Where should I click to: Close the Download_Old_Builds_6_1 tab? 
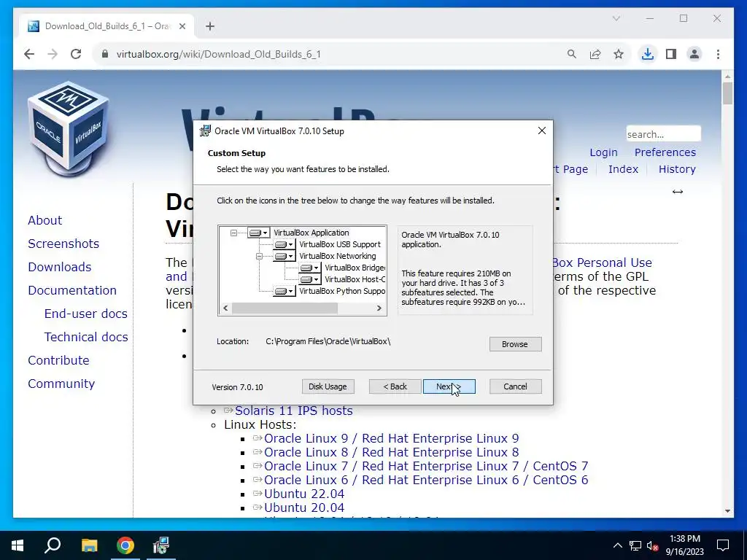click(x=182, y=26)
